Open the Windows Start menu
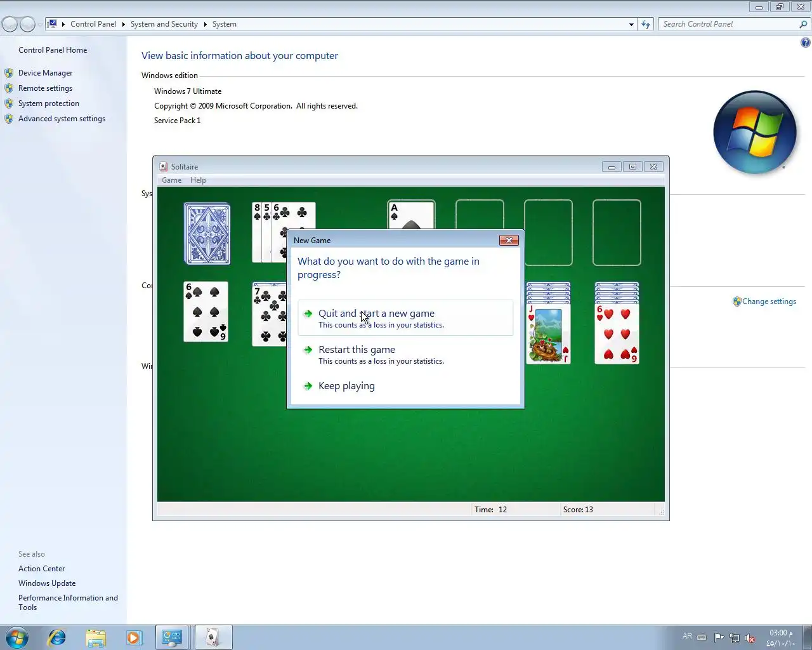Viewport: 812px width, 650px height. [17, 637]
